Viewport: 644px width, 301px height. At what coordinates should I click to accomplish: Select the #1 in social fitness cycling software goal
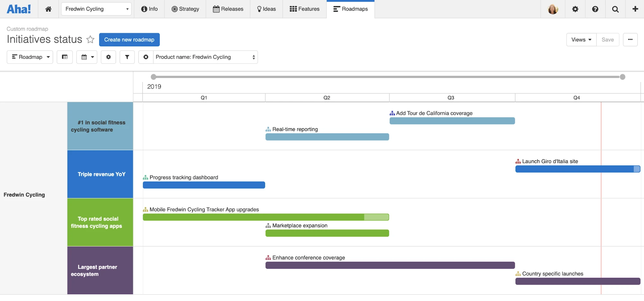coord(100,126)
